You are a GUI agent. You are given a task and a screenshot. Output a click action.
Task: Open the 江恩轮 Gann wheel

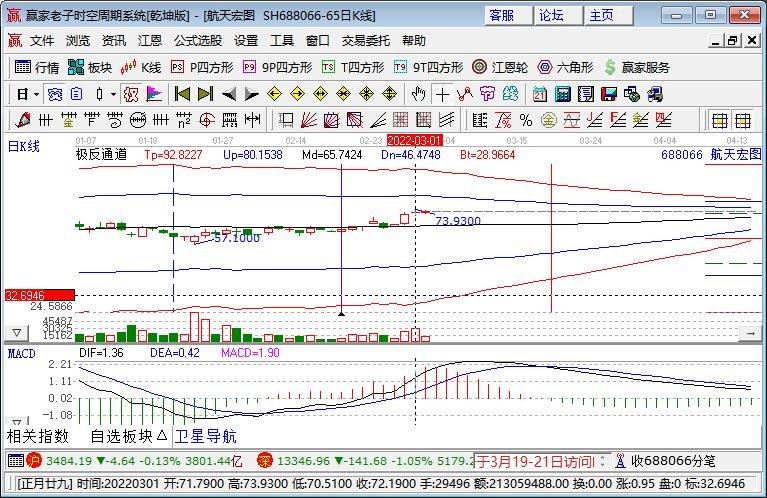click(500, 67)
